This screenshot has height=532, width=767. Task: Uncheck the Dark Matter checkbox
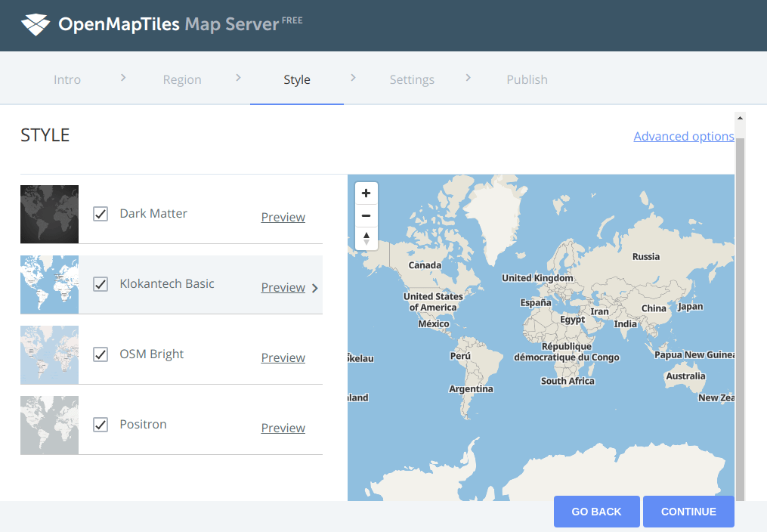[x=101, y=214]
